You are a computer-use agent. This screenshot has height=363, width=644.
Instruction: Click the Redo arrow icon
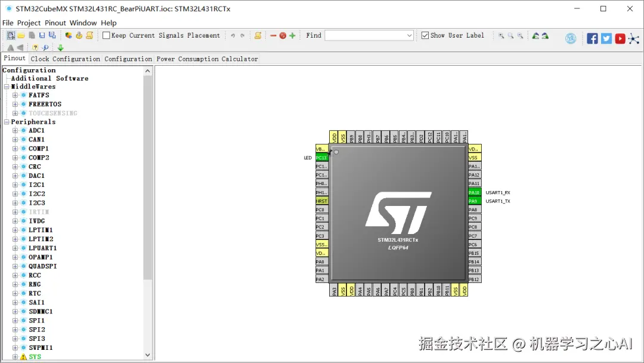(242, 36)
